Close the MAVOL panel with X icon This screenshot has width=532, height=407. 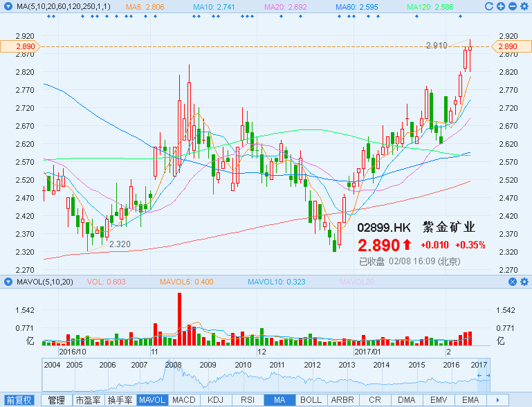(512, 282)
